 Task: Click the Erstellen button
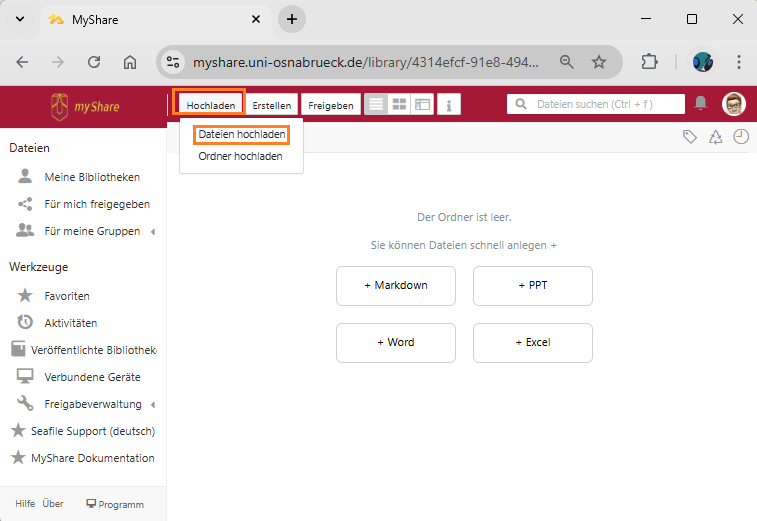coord(272,105)
